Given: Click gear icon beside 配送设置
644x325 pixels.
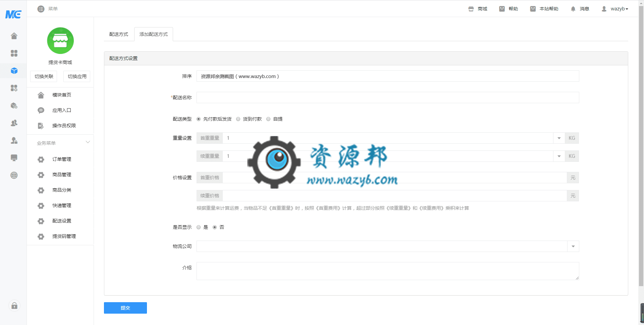Looking at the screenshot, I should pyautogui.click(x=41, y=221).
